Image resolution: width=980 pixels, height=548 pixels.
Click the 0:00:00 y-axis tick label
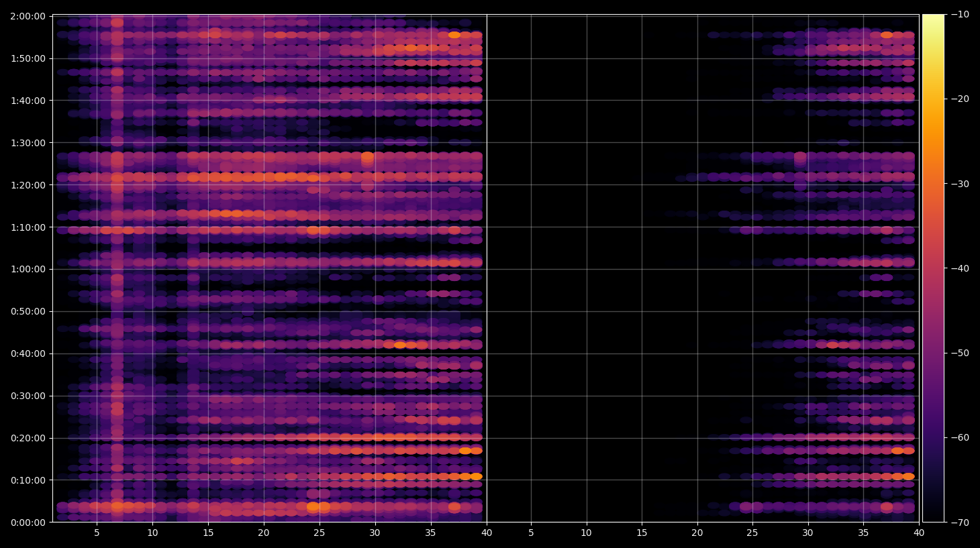pos(28,523)
